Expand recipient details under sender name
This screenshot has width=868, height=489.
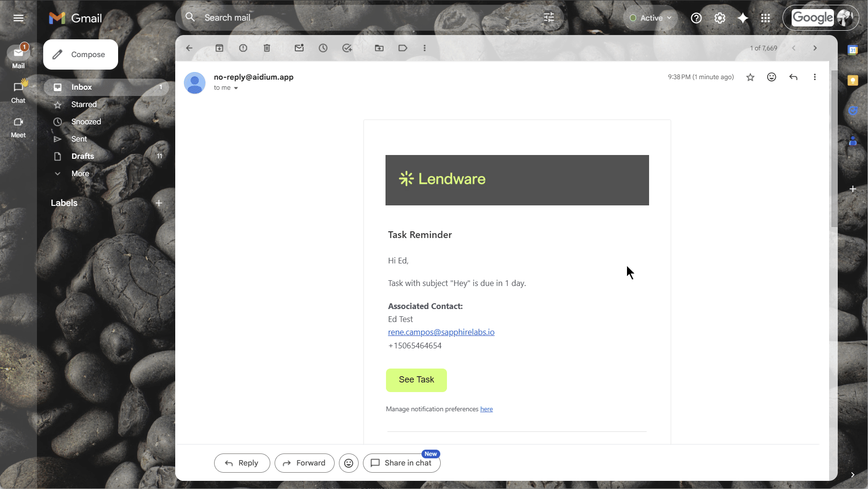(x=235, y=88)
